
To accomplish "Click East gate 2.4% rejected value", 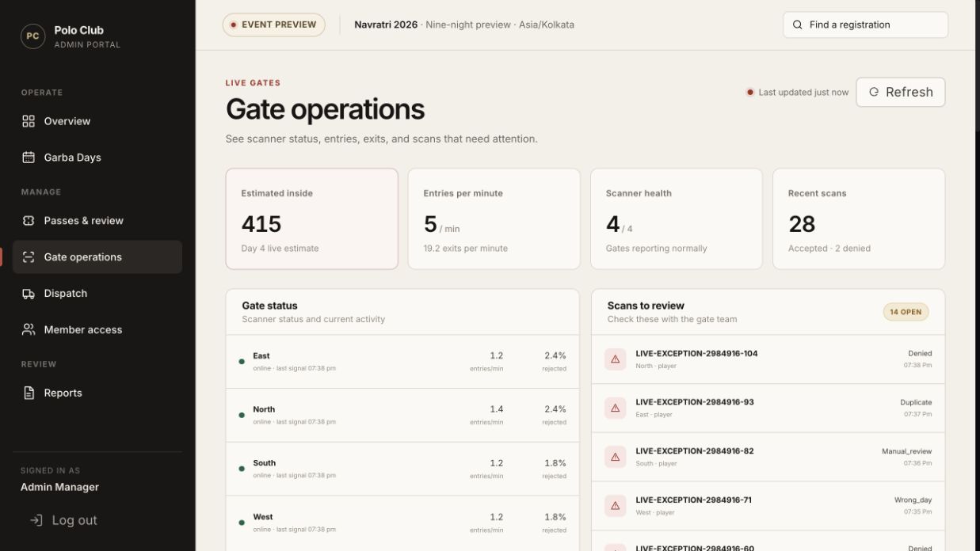I will point(555,356).
